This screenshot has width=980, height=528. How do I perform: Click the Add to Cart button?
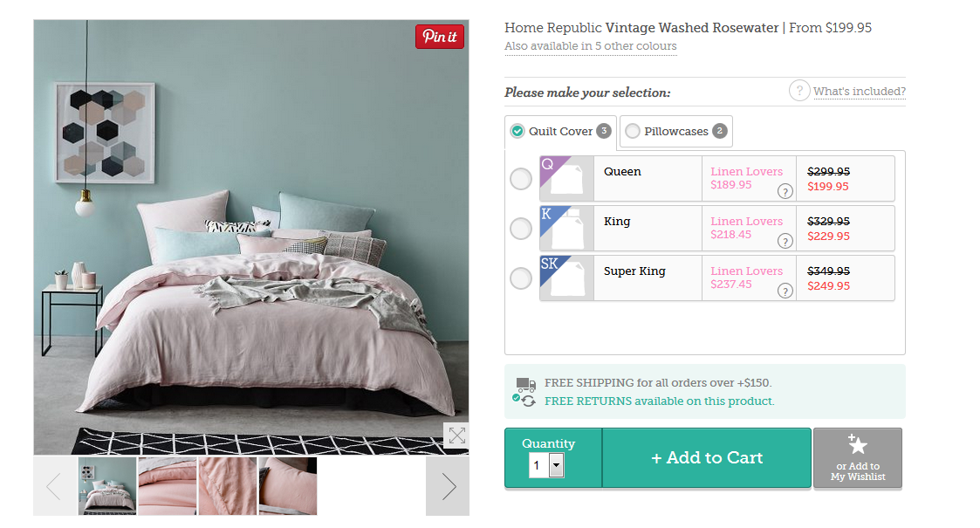706,458
